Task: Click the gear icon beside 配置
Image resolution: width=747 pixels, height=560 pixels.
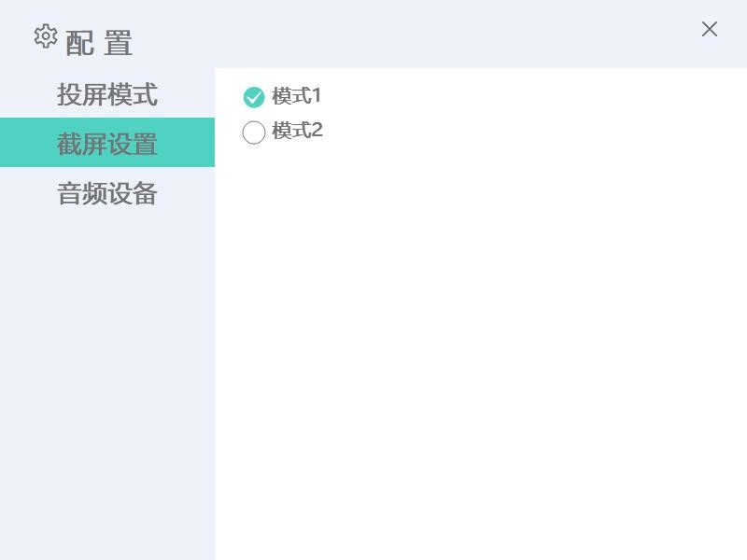Action: pos(46,35)
